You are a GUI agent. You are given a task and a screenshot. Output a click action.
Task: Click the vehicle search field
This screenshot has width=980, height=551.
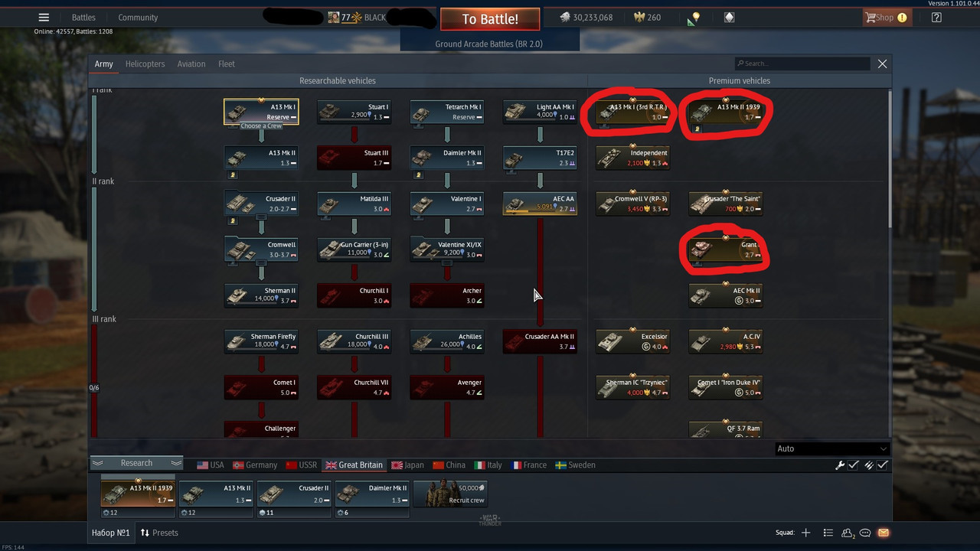pyautogui.click(x=802, y=64)
